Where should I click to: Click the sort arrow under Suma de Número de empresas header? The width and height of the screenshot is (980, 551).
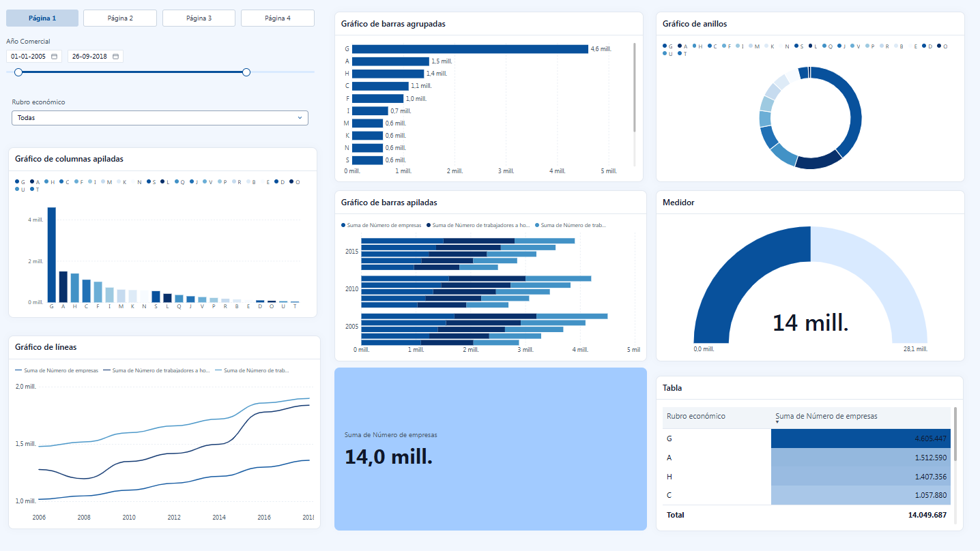[x=777, y=423]
